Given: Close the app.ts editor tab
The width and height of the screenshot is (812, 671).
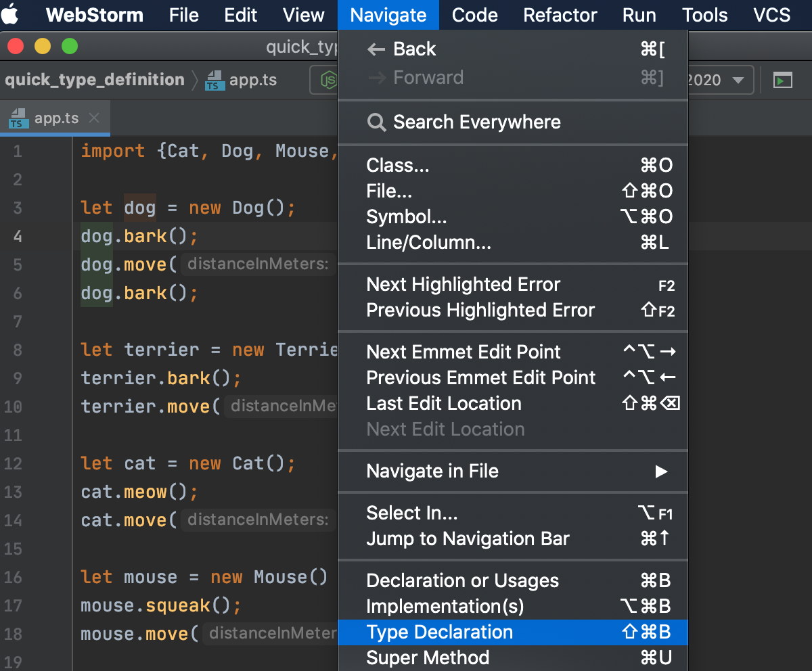Looking at the screenshot, I should point(94,118).
